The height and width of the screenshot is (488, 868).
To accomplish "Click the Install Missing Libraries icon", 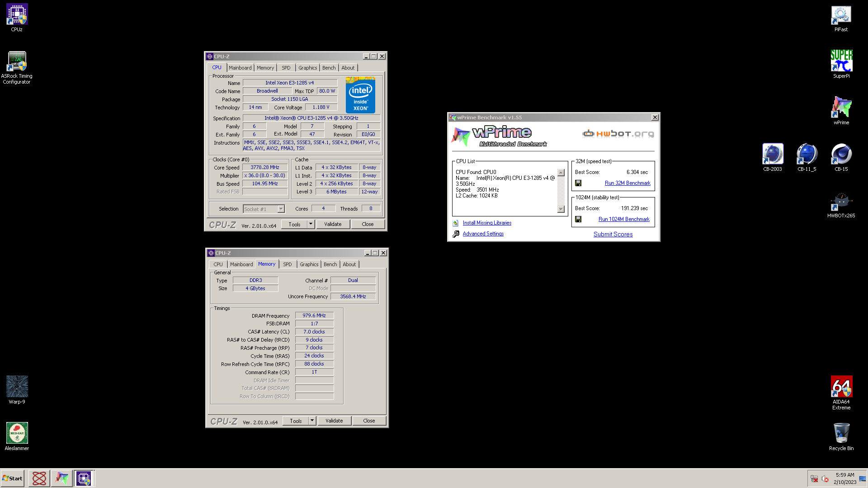I will pos(456,223).
